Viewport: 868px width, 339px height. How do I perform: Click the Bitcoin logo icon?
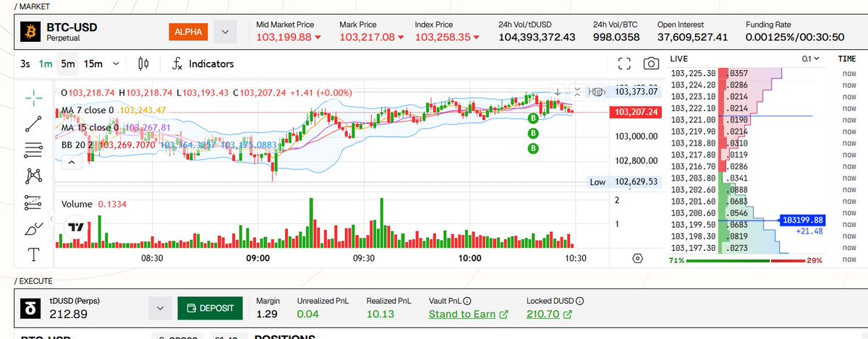coord(30,32)
